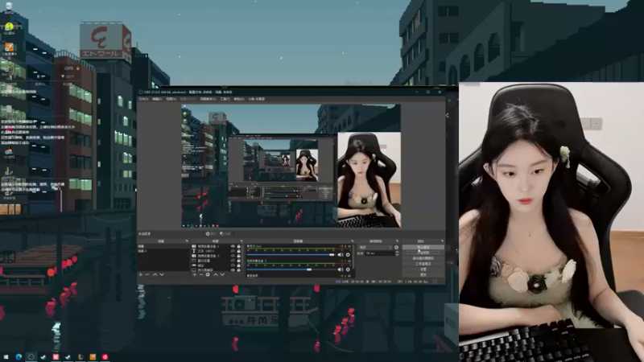Switch to OBS via its taskbar icon
644x362 pixels.
point(31,357)
